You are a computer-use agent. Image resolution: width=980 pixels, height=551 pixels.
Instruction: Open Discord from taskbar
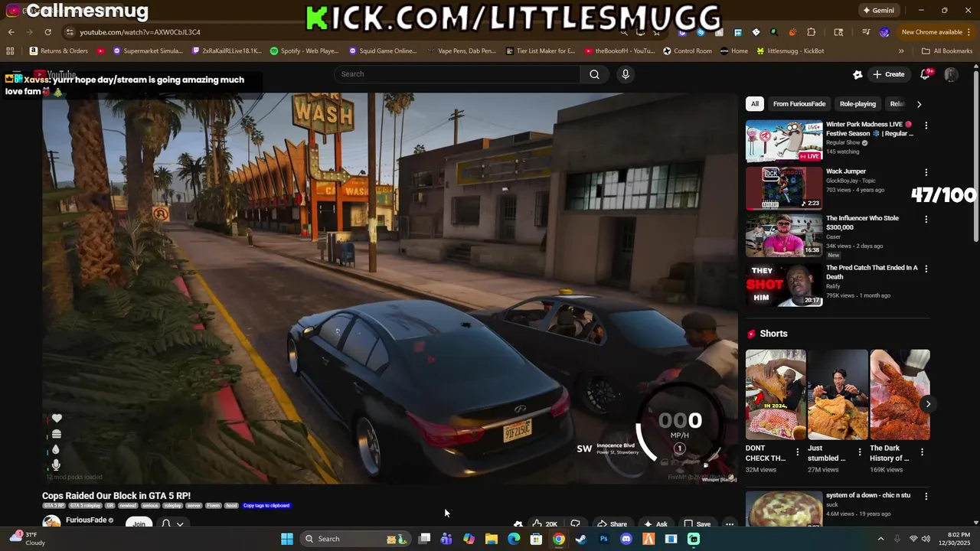[x=626, y=539]
